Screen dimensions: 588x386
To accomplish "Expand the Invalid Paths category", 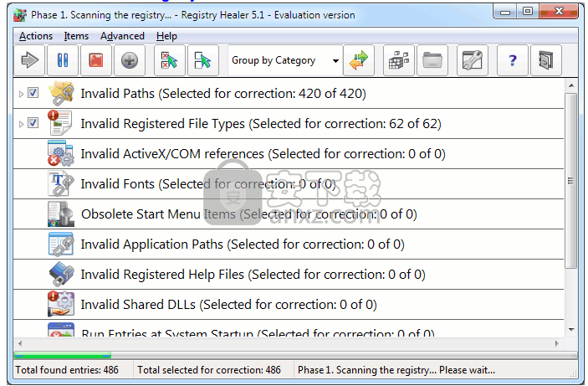I will (x=21, y=94).
